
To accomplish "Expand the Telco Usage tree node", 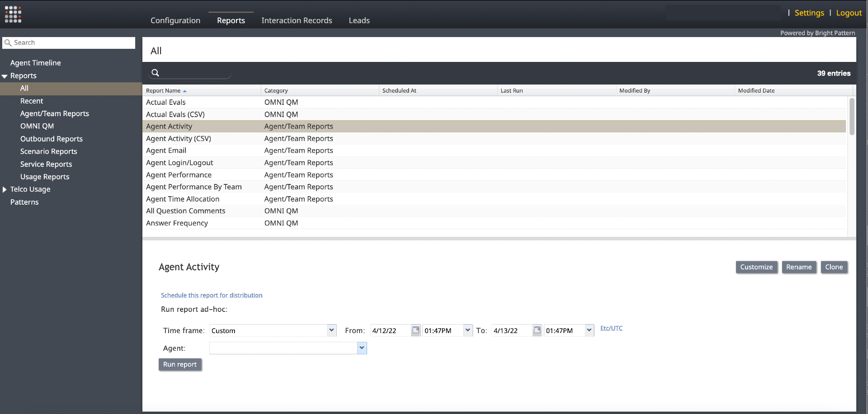I will tap(5, 190).
